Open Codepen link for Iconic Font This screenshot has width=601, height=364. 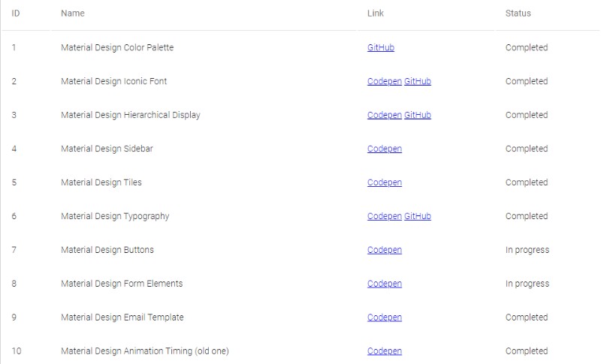click(x=385, y=81)
